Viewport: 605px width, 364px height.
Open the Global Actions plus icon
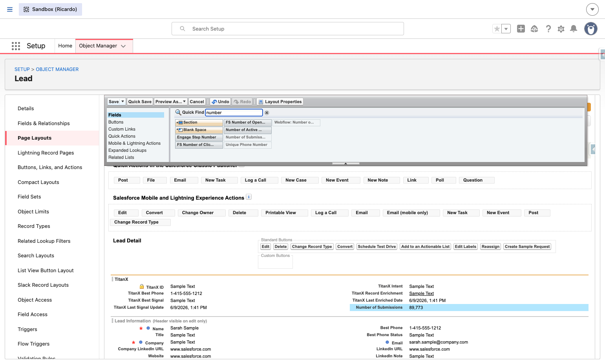point(521,29)
